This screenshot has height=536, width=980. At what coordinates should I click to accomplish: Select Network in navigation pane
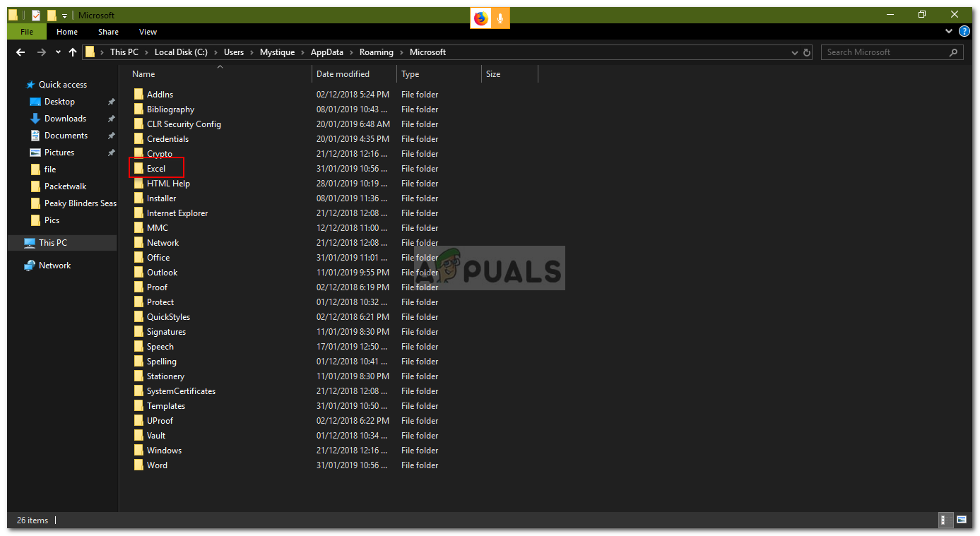tap(54, 266)
